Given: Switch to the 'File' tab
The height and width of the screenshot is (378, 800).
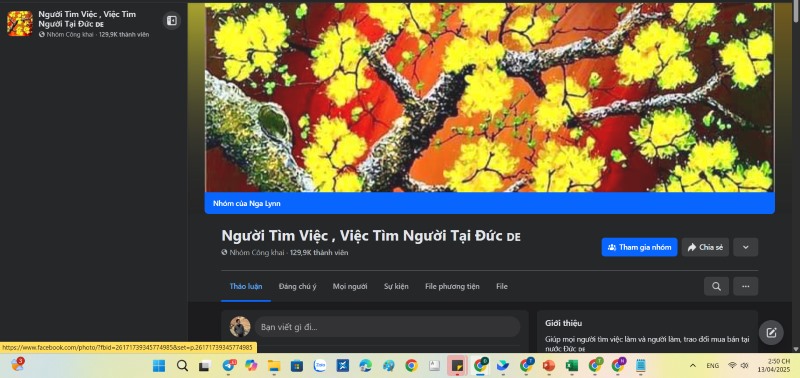Looking at the screenshot, I should coord(502,286).
